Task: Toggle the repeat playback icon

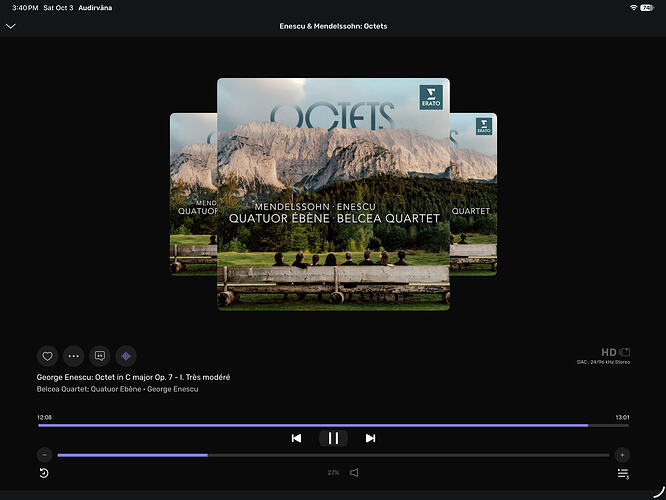Action: pos(44,473)
